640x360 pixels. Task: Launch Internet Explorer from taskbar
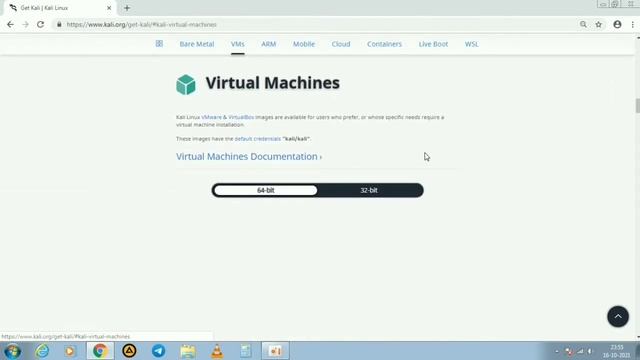(42, 351)
